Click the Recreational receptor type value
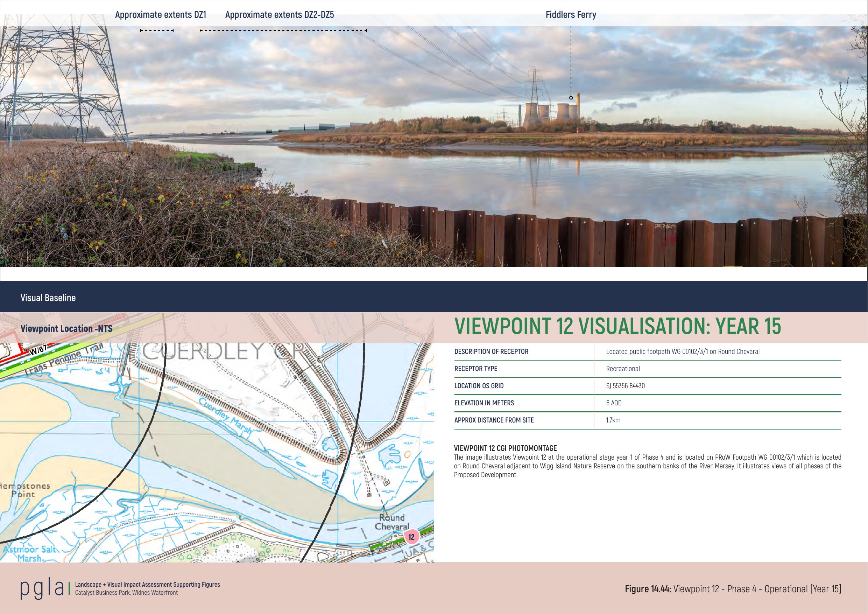The width and height of the screenshot is (868, 614). coord(623,369)
